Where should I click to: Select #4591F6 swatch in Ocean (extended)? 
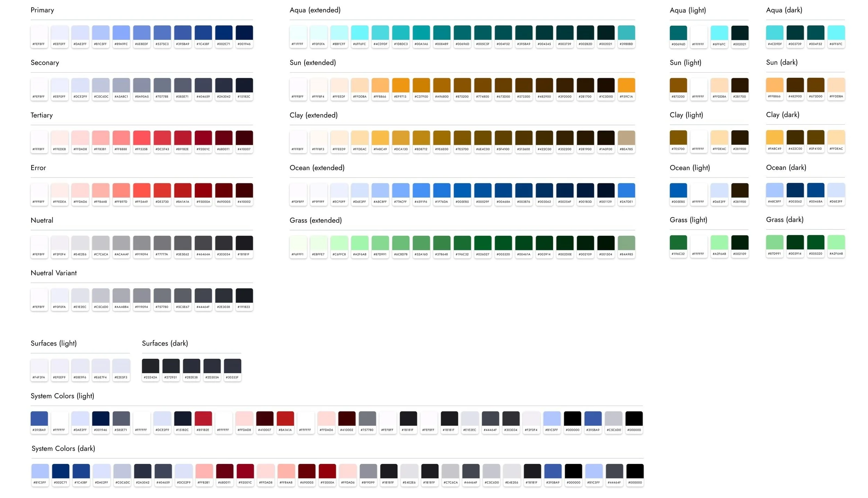point(421,191)
